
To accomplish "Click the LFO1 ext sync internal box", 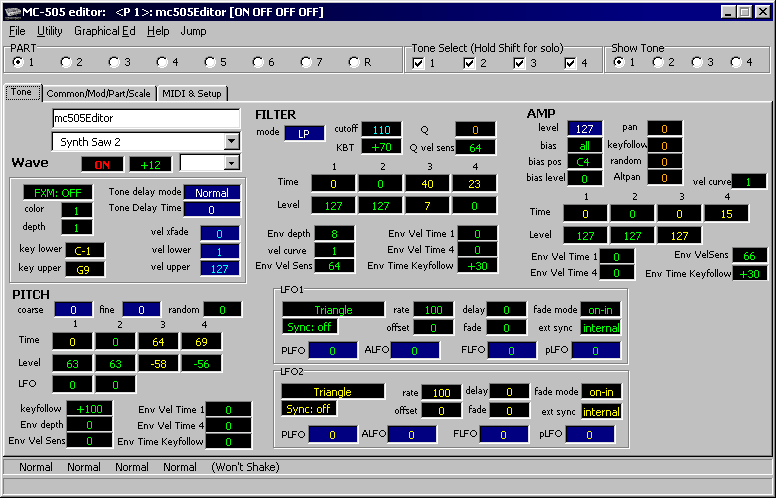I will pos(601,328).
